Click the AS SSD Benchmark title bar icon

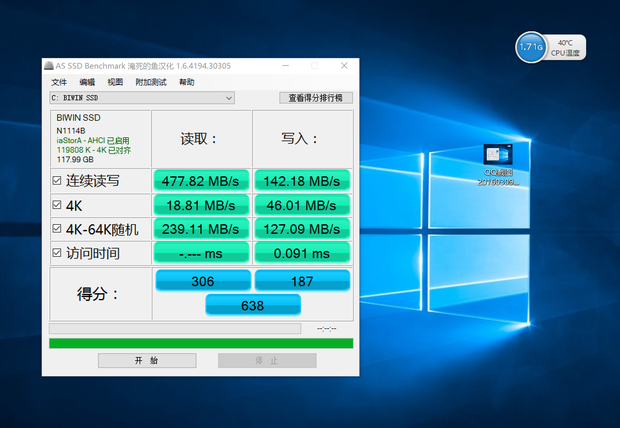click(48, 66)
